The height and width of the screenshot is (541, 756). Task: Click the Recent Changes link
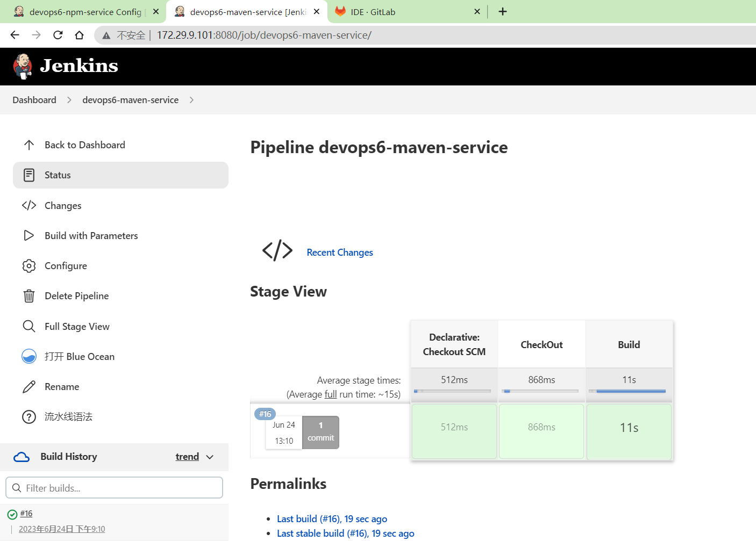coord(340,253)
